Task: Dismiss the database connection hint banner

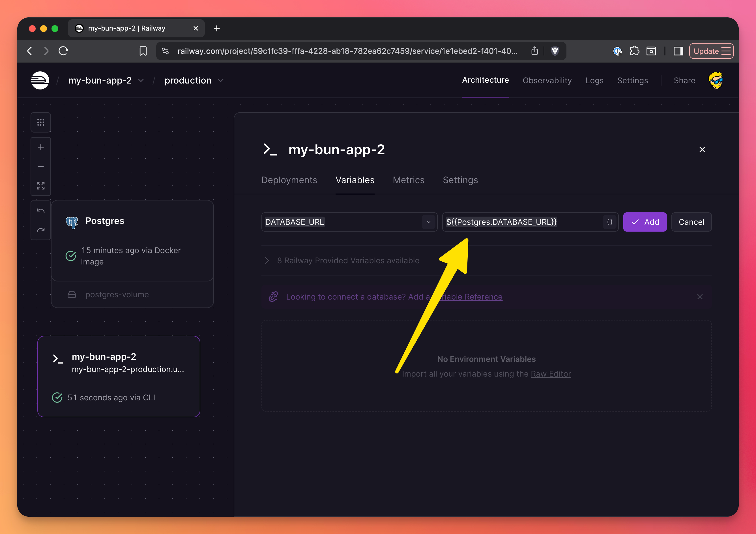Action: pos(700,297)
